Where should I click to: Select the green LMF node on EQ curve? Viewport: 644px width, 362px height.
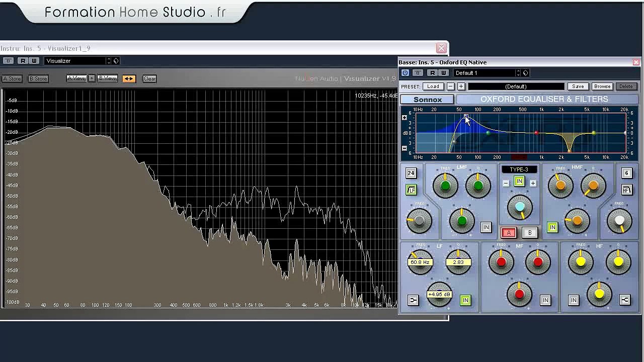488,133
